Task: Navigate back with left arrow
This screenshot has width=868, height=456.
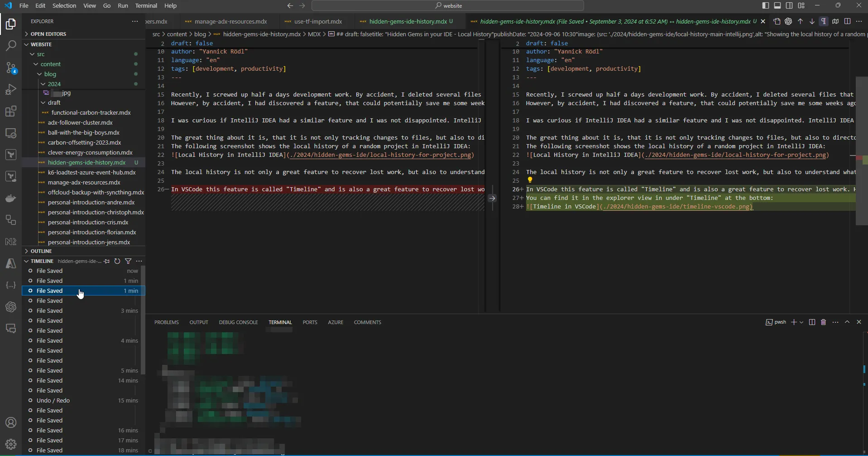Action: pyautogui.click(x=290, y=5)
